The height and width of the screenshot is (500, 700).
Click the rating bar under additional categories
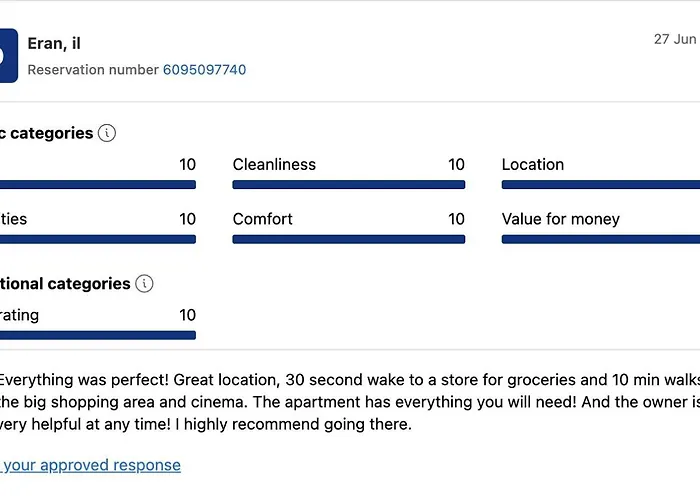click(x=98, y=335)
